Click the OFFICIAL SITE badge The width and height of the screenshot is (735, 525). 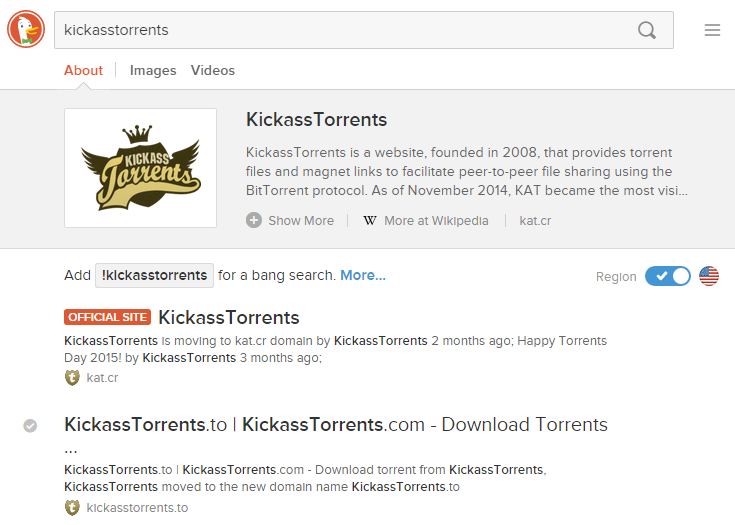[x=107, y=317]
